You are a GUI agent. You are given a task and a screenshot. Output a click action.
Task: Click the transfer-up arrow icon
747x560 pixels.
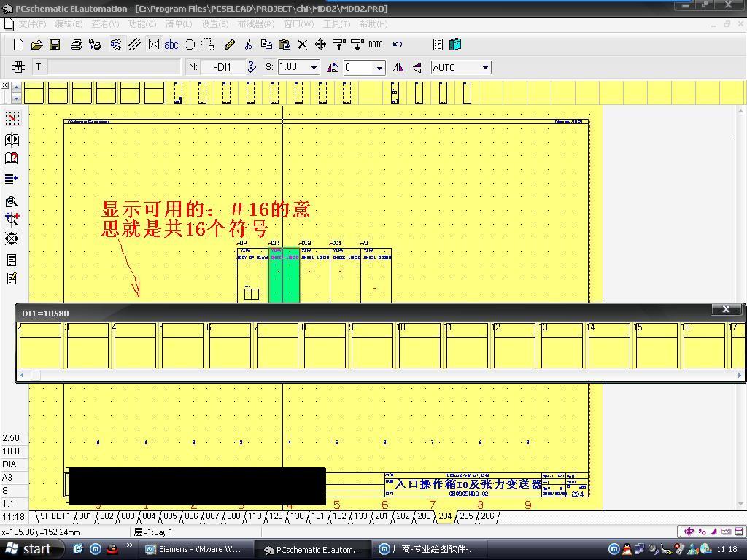pyautogui.click(x=338, y=44)
